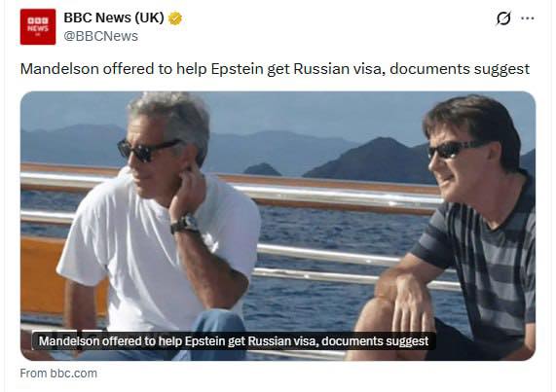
Task: Click the BBC blocks logo inside avatar
Action: coord(38,20)
